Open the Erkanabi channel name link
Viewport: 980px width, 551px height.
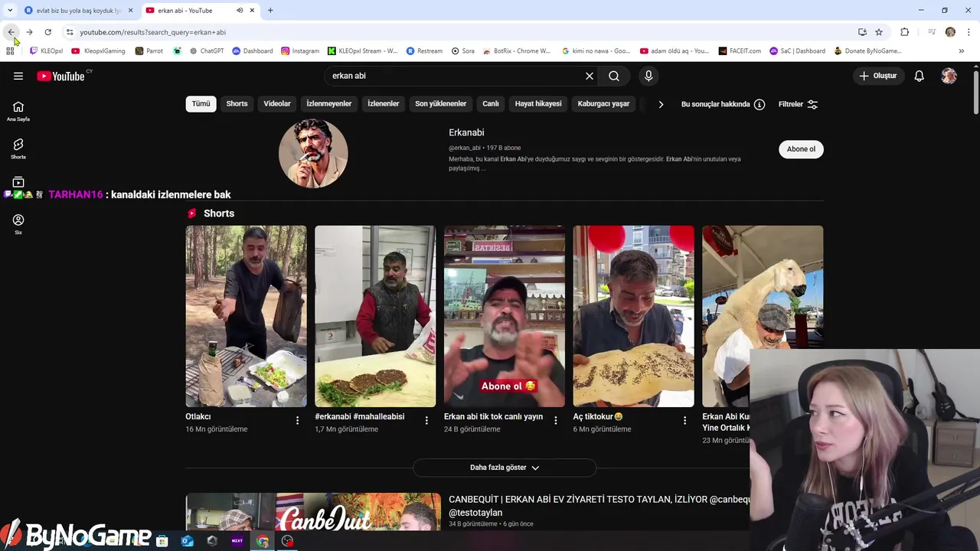(x=466, y=132)
